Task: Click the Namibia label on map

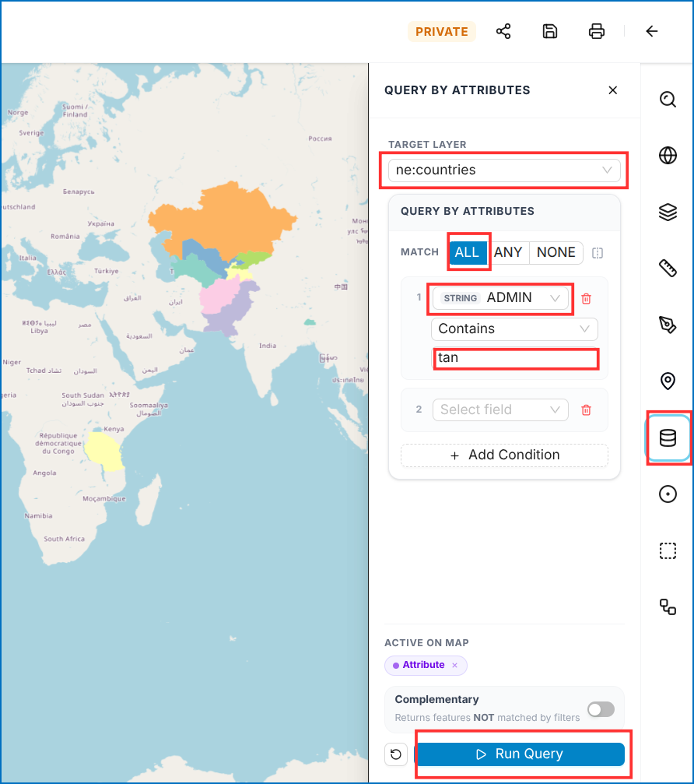Action: (38, 515)
